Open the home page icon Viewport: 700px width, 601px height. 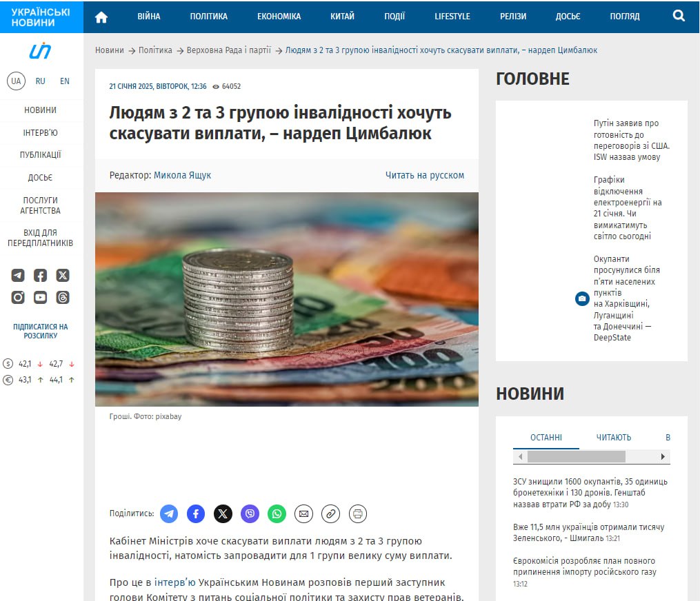(101, 17)
